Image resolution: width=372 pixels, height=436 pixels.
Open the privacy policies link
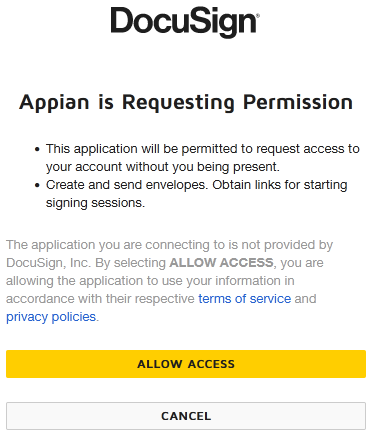[x=51, y=317]
